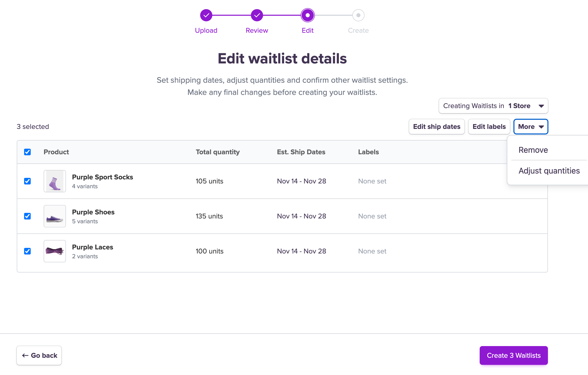Choose Remove from the More menu
Viewport: 588px width, 375px height.
pyautogui.click(x=533, y=150)
